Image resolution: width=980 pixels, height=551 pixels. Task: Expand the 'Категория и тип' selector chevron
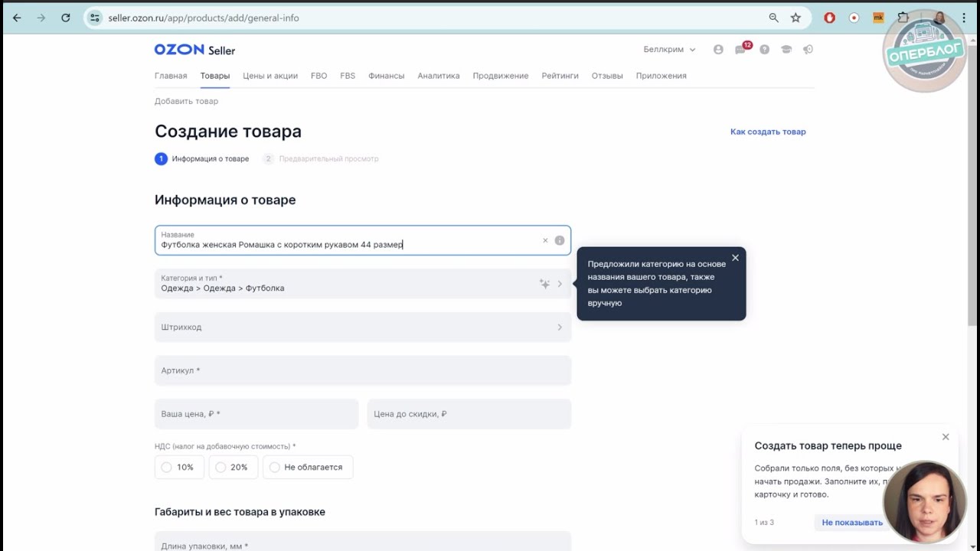[x=560, y=284]
